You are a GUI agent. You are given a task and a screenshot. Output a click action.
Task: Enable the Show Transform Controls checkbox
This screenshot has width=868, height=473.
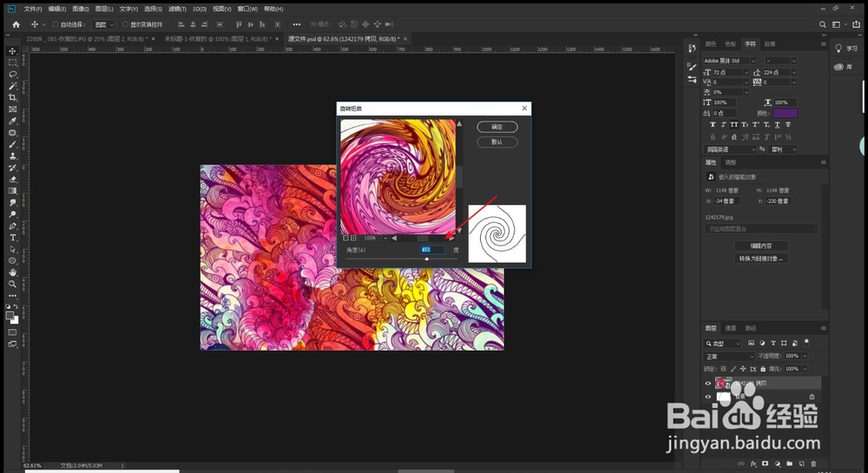coord(125,24)
